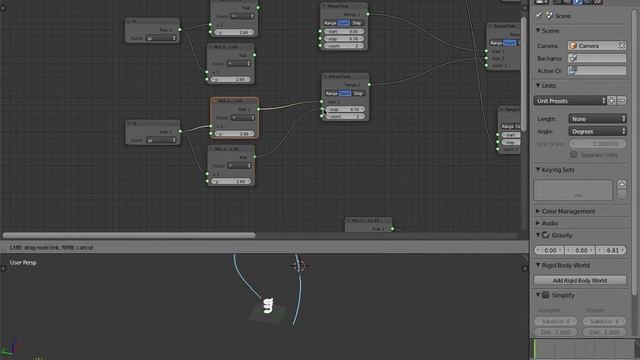This screenshot has height=360, width=640.
Task: Click the 3D viewport's top-left area split widget
Action: coord(3,268)
